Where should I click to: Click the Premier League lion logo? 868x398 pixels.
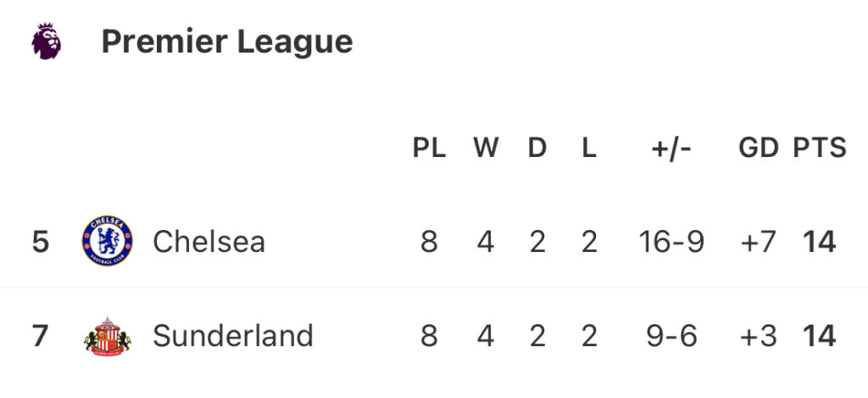[46, 41]
